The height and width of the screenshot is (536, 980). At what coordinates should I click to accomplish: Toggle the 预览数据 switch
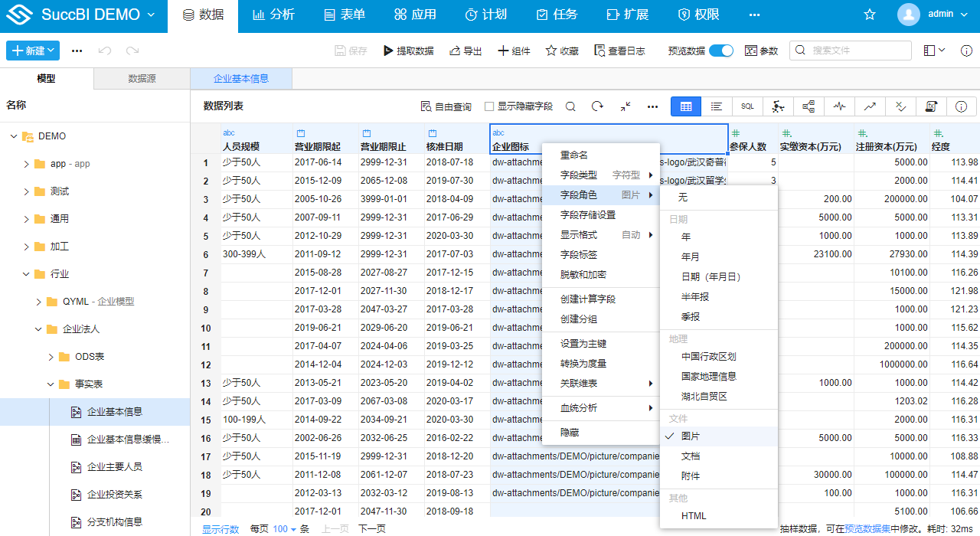(x=720, y=51)
